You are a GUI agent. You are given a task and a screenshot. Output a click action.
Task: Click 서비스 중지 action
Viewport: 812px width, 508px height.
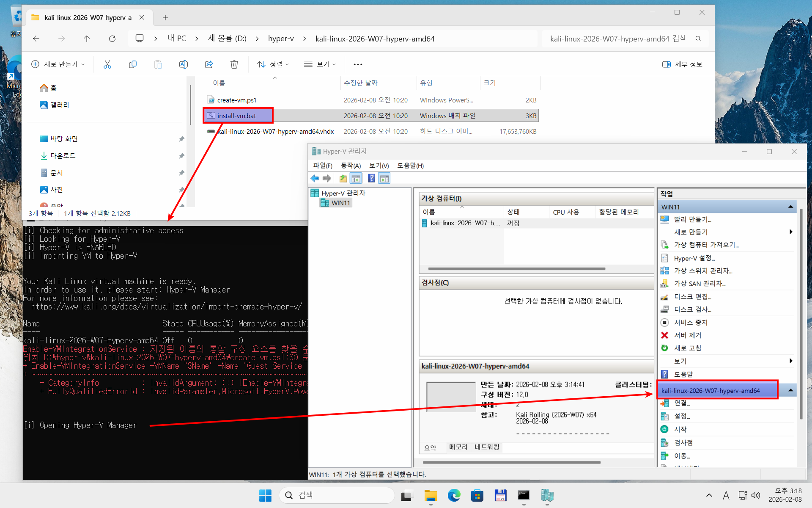point(691,322)
